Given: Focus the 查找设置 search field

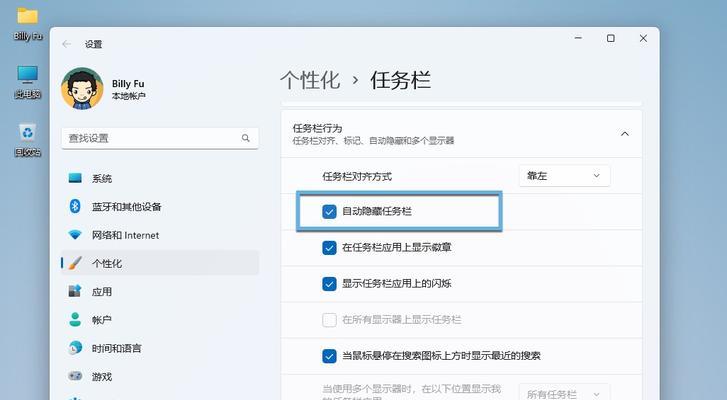Looking at the screenshot, I should point(160,138).
